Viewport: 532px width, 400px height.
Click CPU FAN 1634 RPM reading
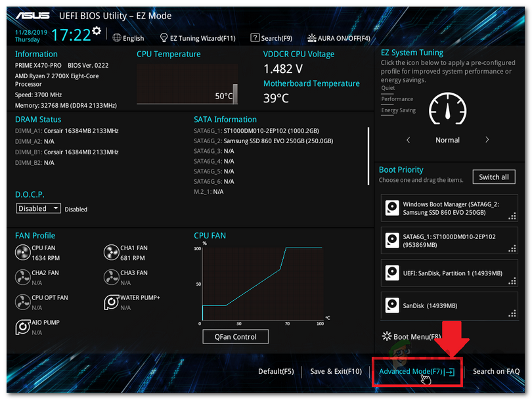point(46,258)
